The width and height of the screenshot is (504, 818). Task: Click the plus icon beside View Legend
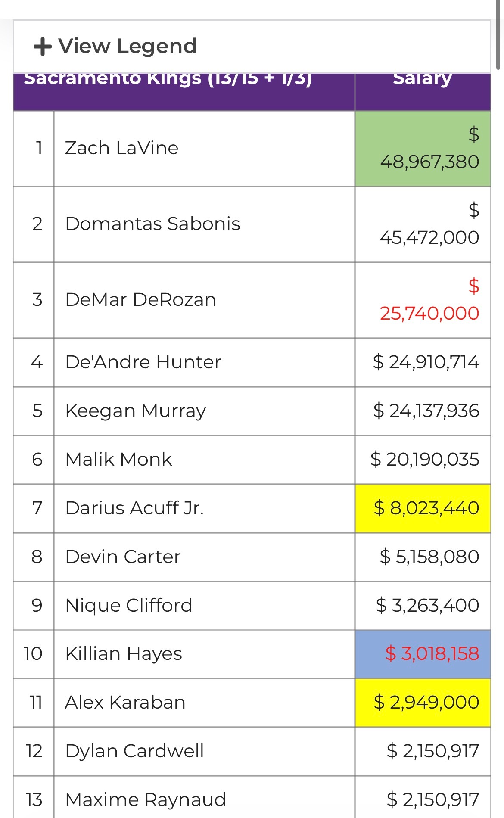click(x=43, y=47)
